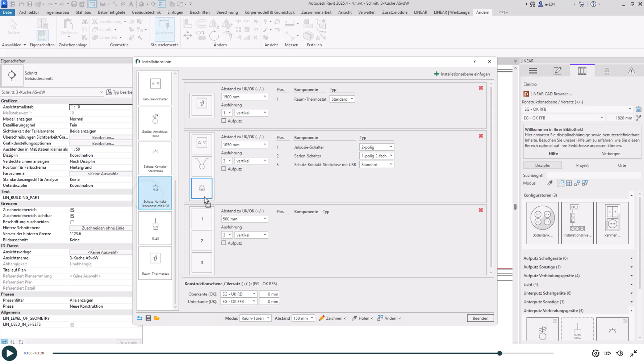Click the Beenden button
Image resolution: width=644 pixels, height=362 pixels.
point(480,318)
